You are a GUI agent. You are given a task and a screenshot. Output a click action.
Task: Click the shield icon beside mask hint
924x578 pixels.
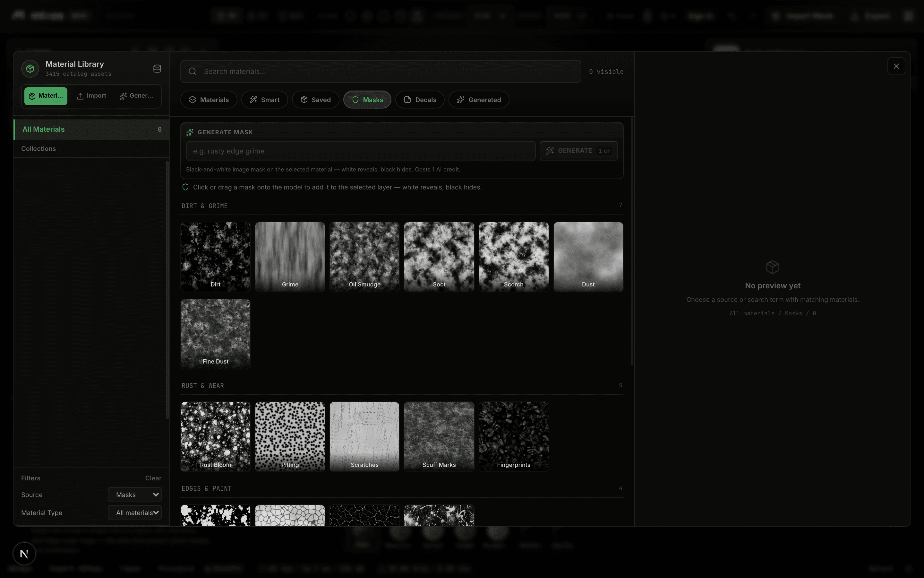185,187
